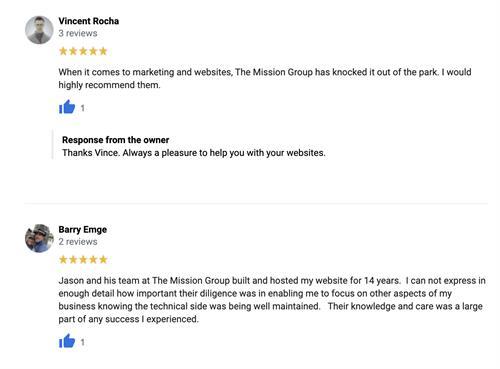Click the fifth star of Vincent Rocha's rating
The height and width of the screenshot is (369, 500).
103,51
